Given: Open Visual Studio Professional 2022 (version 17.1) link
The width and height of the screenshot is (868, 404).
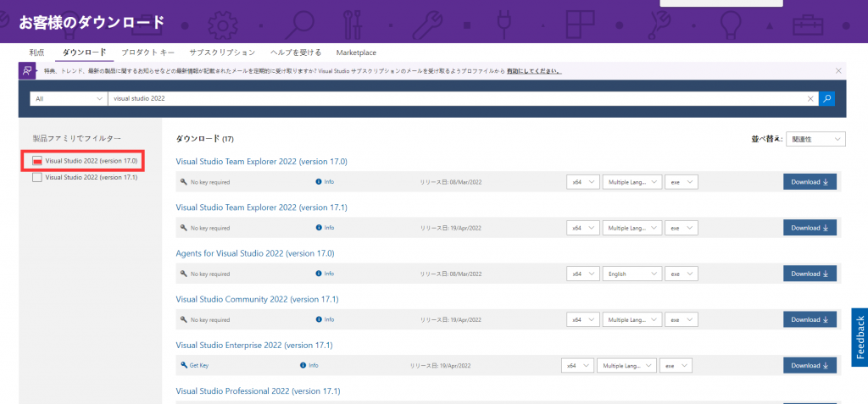Looking at the screenshot, I should (x=258, y=391).
